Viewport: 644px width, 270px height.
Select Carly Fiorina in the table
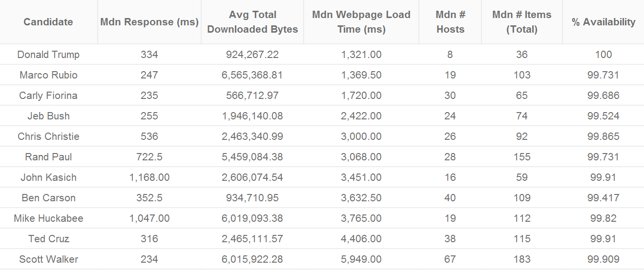click(48, 96)
